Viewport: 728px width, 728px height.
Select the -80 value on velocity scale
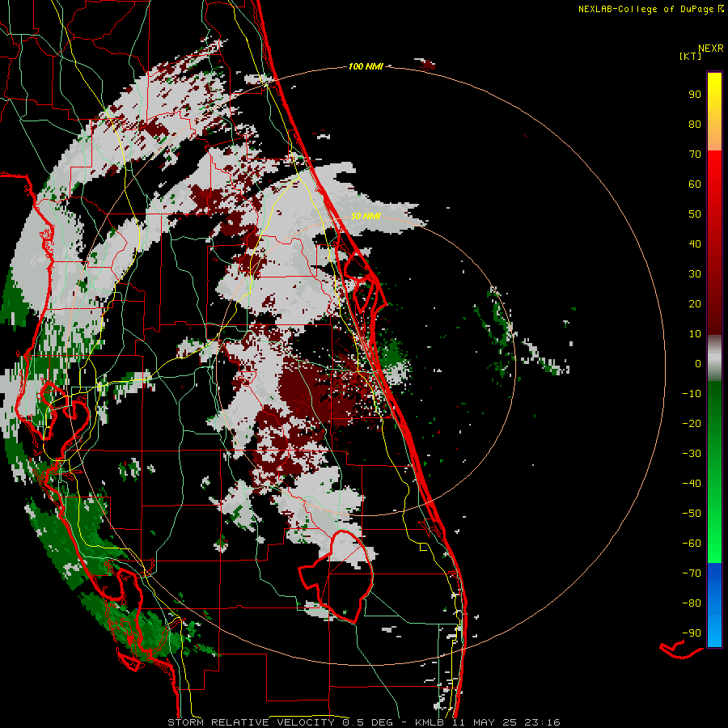coord(692,603)
